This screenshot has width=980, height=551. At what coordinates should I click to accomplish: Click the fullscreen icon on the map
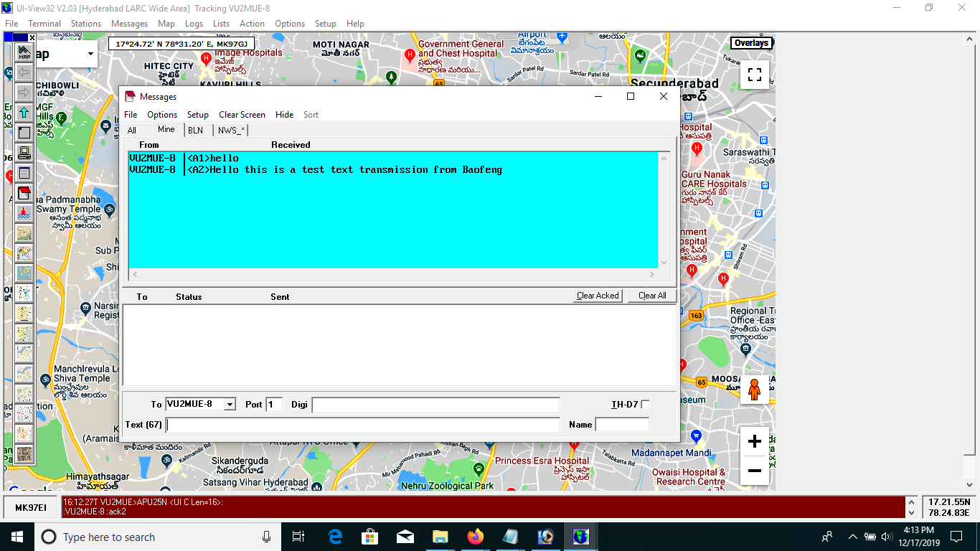754,75
